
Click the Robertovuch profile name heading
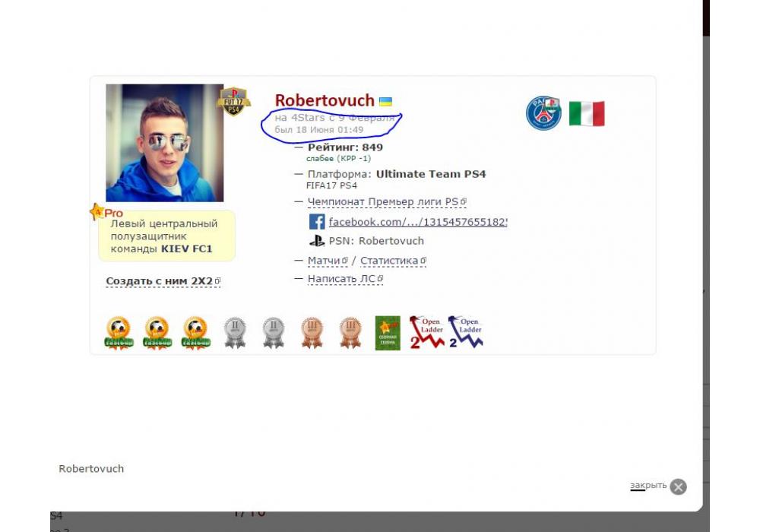(x=325, y=100)
